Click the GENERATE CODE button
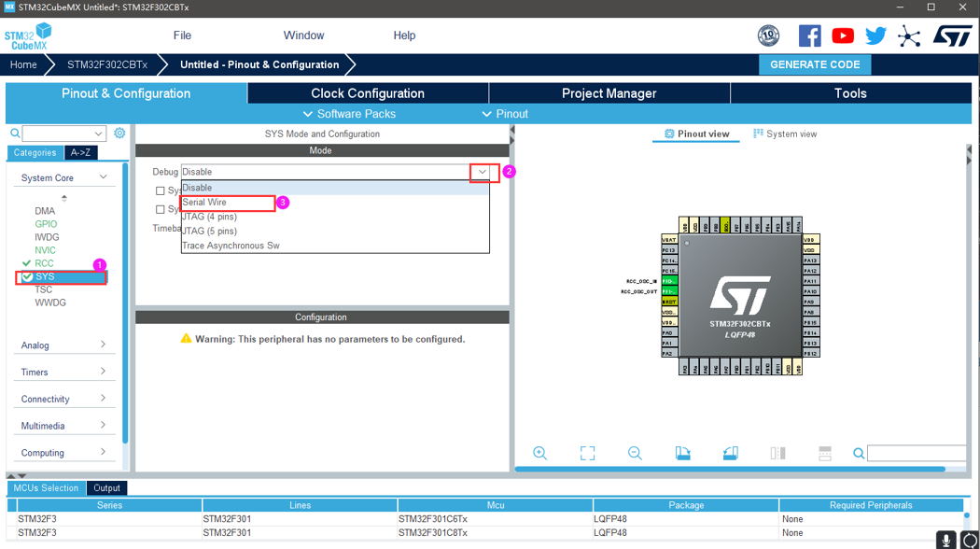 [815, 64]
